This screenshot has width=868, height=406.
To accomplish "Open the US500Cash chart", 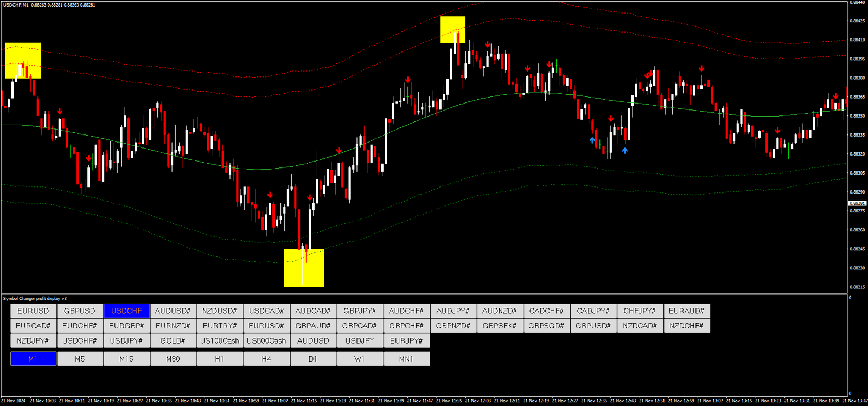I will [266, 341].
